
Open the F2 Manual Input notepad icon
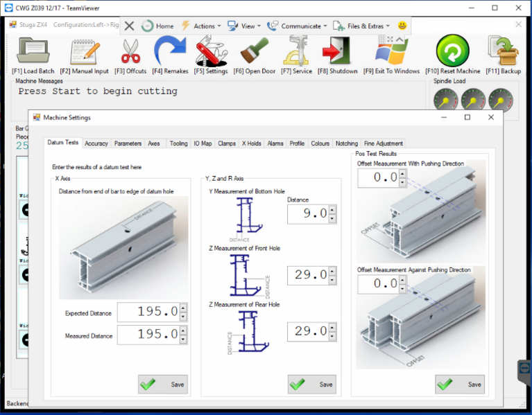coord(85,51)
